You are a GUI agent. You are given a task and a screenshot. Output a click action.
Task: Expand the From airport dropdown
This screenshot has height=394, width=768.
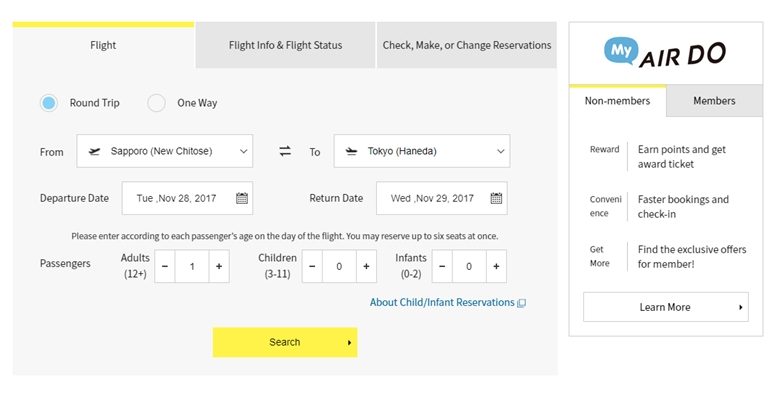coord(165,151)
